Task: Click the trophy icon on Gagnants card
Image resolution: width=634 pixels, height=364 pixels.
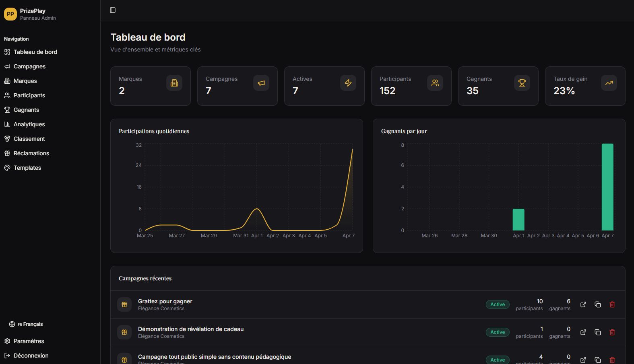Action: [522, 83]
